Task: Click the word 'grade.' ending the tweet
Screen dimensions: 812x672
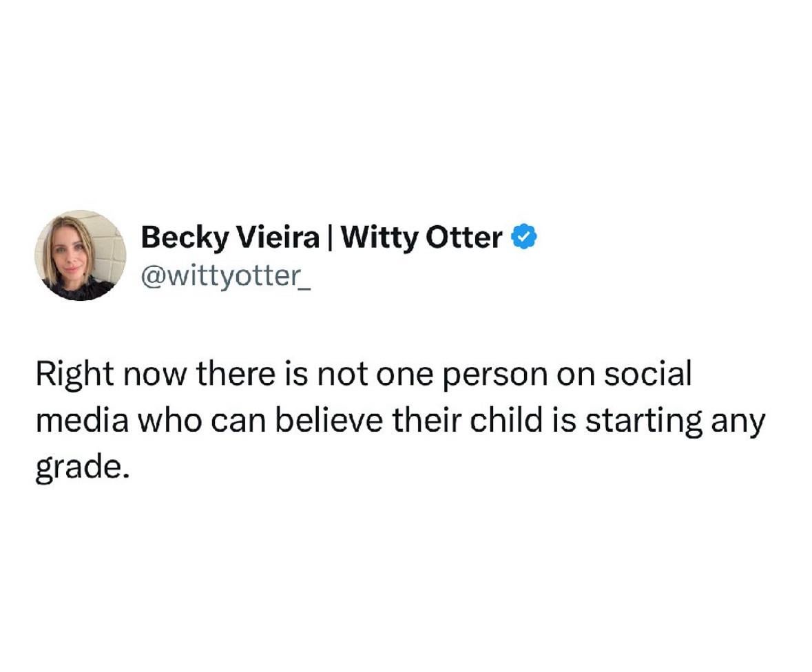Action: [82, 469]
